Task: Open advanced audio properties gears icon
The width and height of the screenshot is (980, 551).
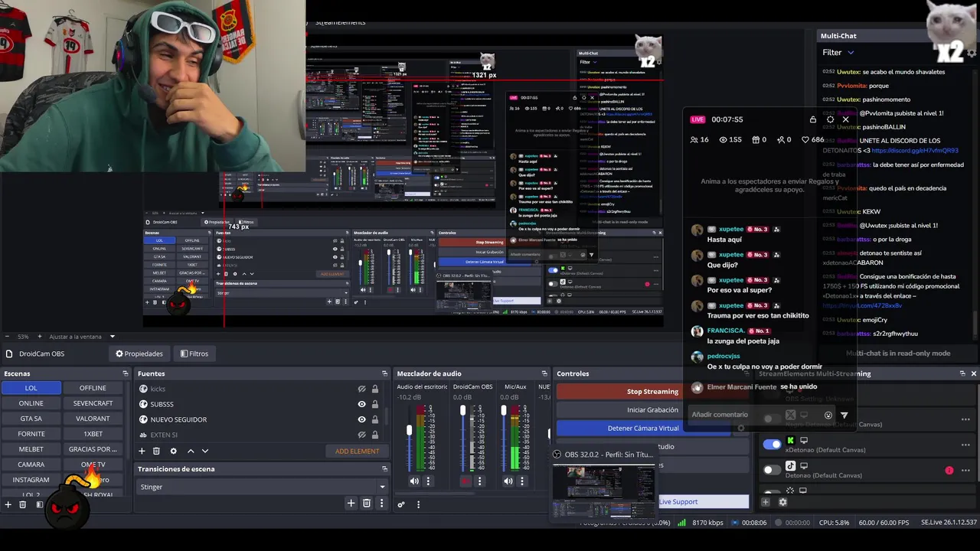Action: pyautogui.click(x=401, y=504)
